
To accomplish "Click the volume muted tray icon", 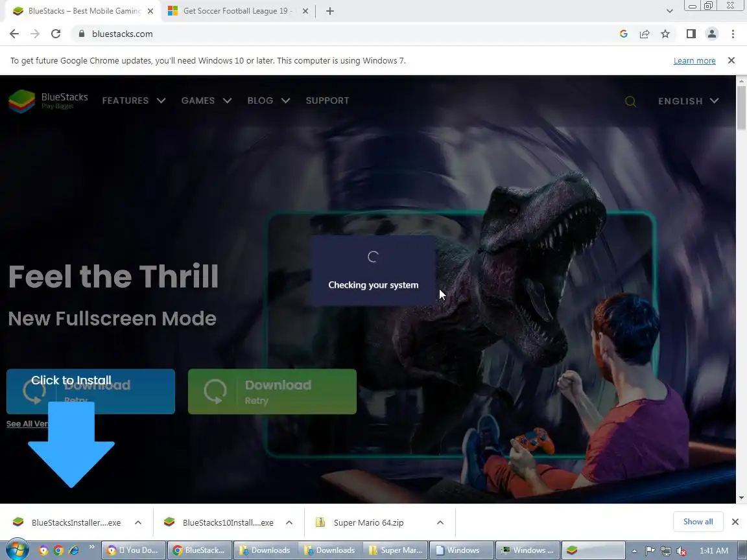I will tap(682, 551).
